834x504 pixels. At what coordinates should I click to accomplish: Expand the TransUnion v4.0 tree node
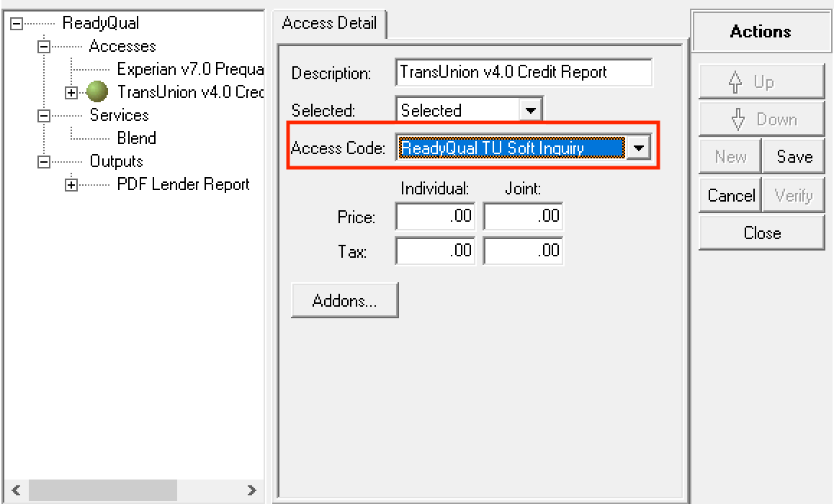click(x=71, y=92)
